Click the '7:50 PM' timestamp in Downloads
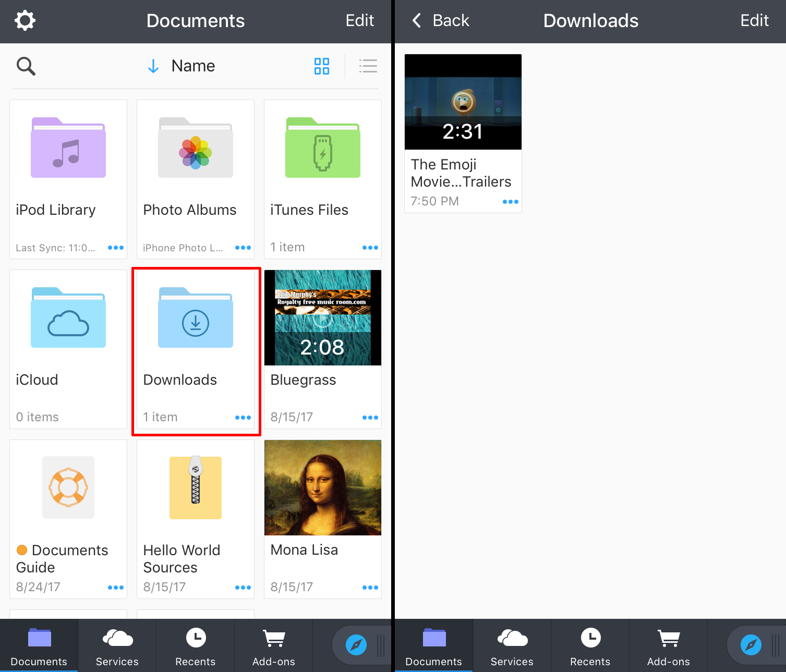 pos(434,201)
